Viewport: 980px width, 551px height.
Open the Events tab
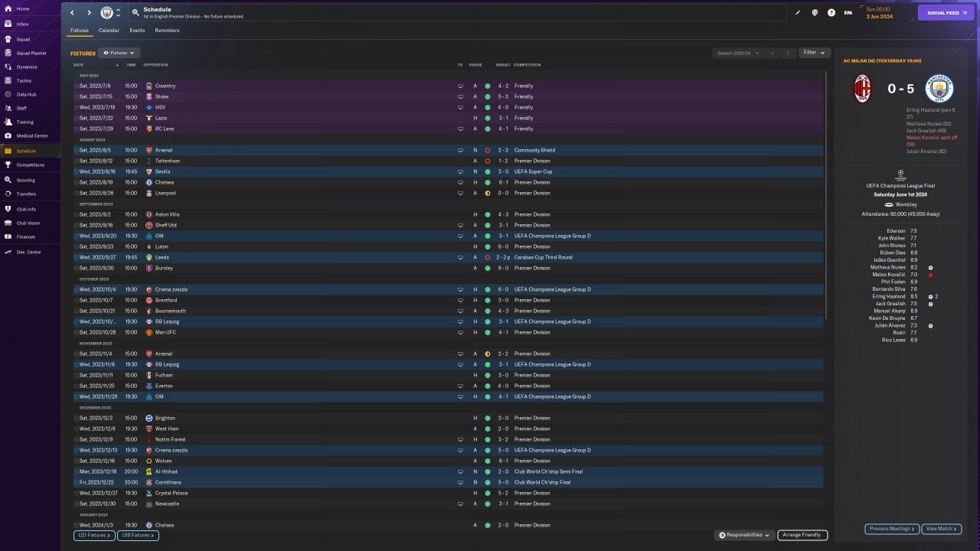137,31
